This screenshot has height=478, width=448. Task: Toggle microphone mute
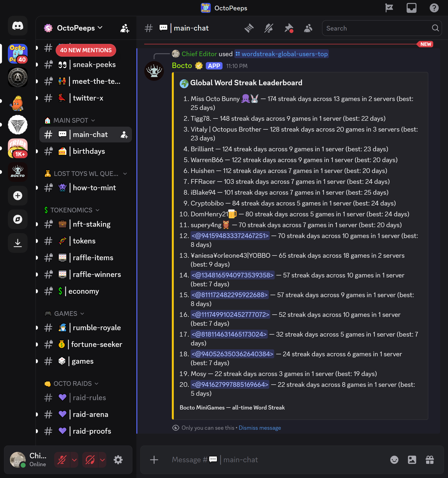(62, 460)
